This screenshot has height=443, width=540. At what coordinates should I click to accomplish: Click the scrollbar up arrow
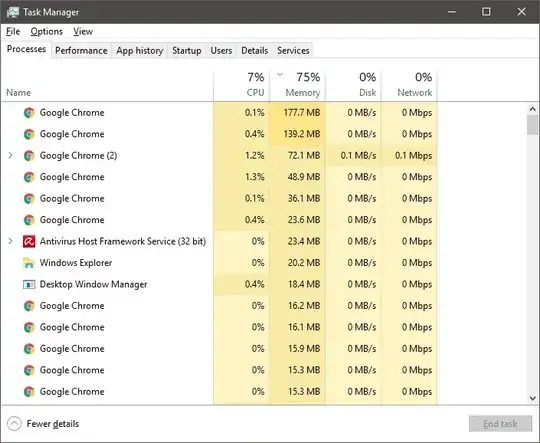(x=532, y=109)
